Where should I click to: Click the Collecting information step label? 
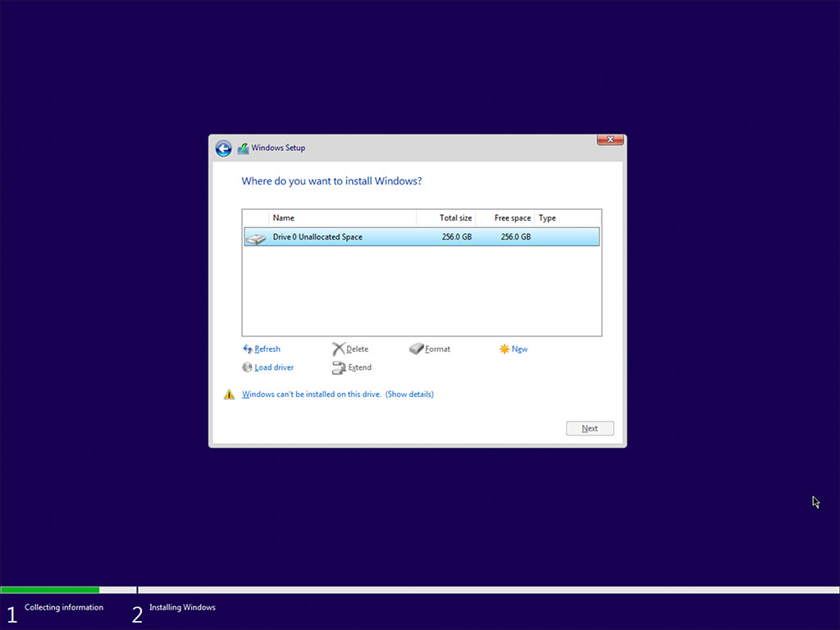64,608
